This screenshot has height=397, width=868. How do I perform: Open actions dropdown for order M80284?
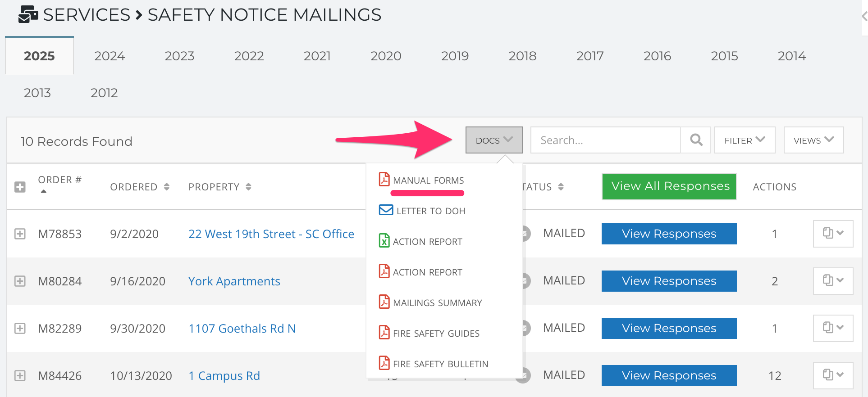click(833, 281)
